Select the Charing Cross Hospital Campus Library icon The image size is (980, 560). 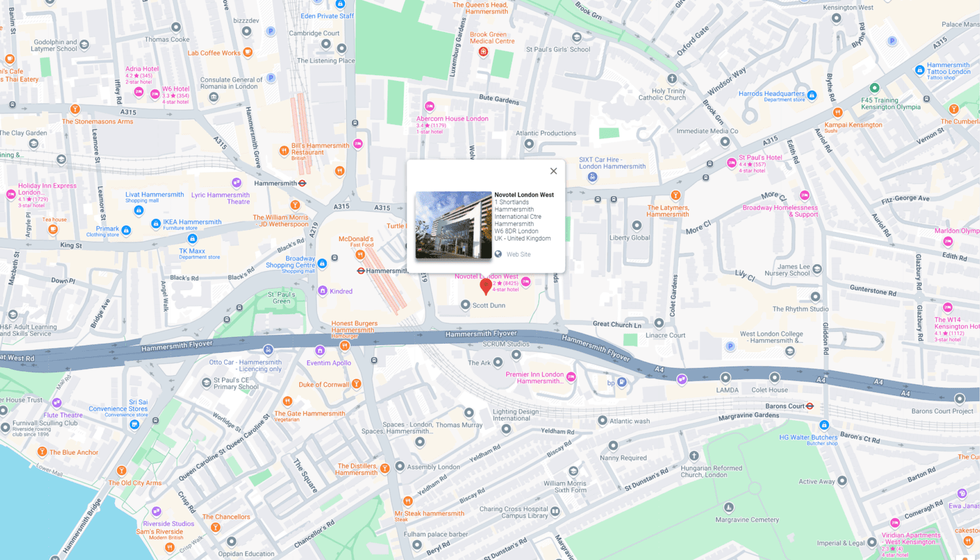point(555,512)
